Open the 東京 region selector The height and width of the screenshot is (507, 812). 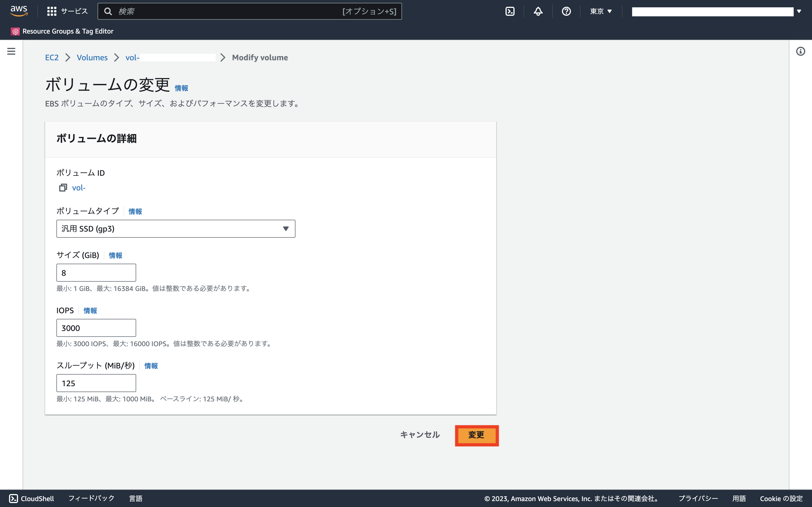(601, 11)
